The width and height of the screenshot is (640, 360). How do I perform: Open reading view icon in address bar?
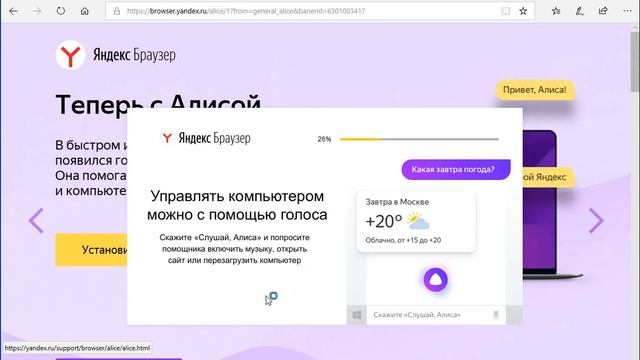[505, 11]
